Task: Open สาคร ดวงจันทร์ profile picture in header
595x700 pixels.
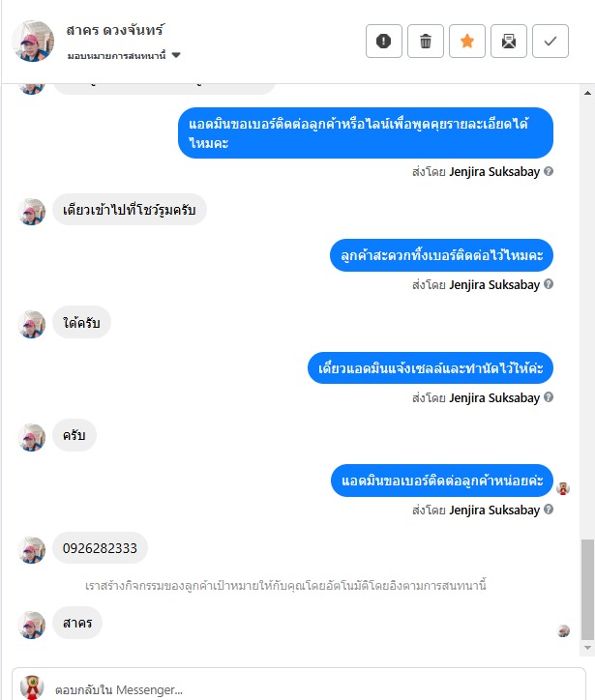Action: (33, 41)
